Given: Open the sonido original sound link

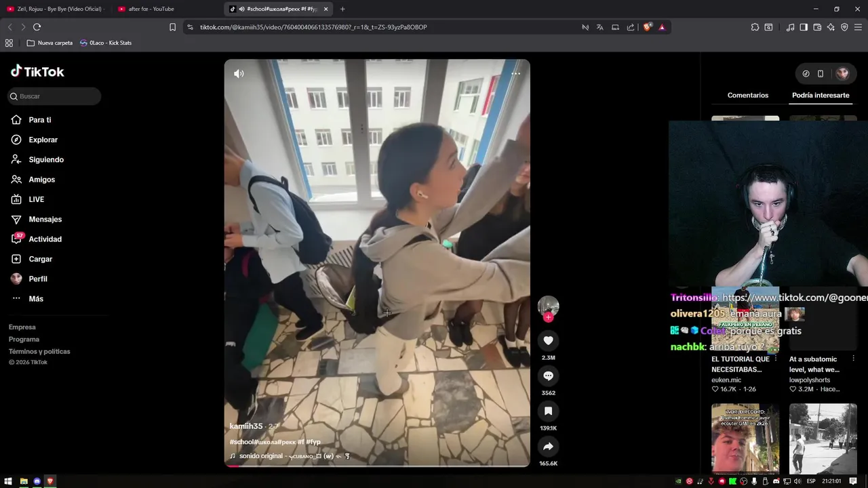Looking at the screenshot, I should (x=290, y=456).
